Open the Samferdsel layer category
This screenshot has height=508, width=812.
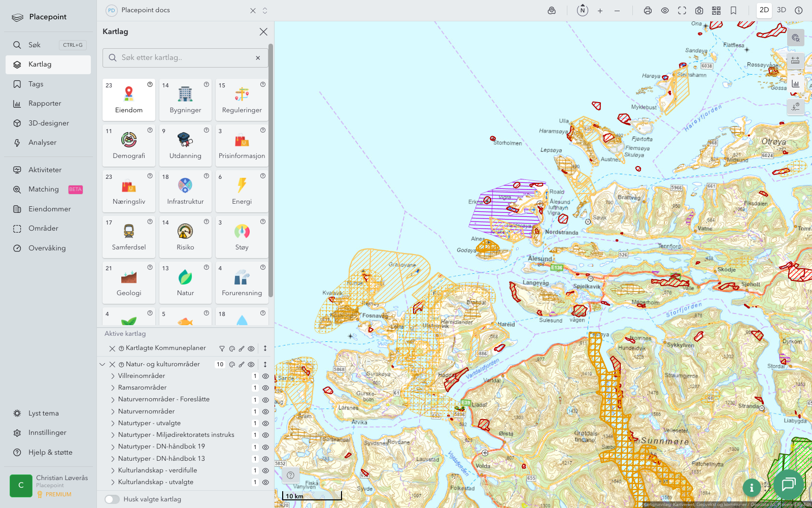coord(129,237)
